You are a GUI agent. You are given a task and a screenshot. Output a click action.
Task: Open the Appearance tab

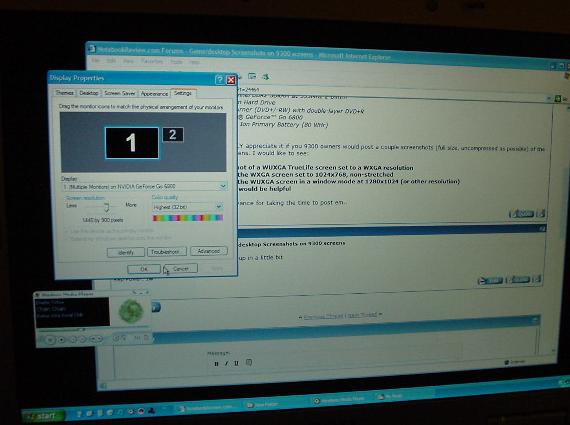[x=154, y=93]
